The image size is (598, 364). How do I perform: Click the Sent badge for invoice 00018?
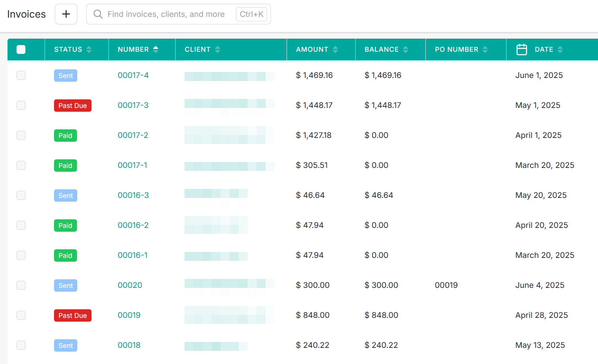tap(66, 346)
